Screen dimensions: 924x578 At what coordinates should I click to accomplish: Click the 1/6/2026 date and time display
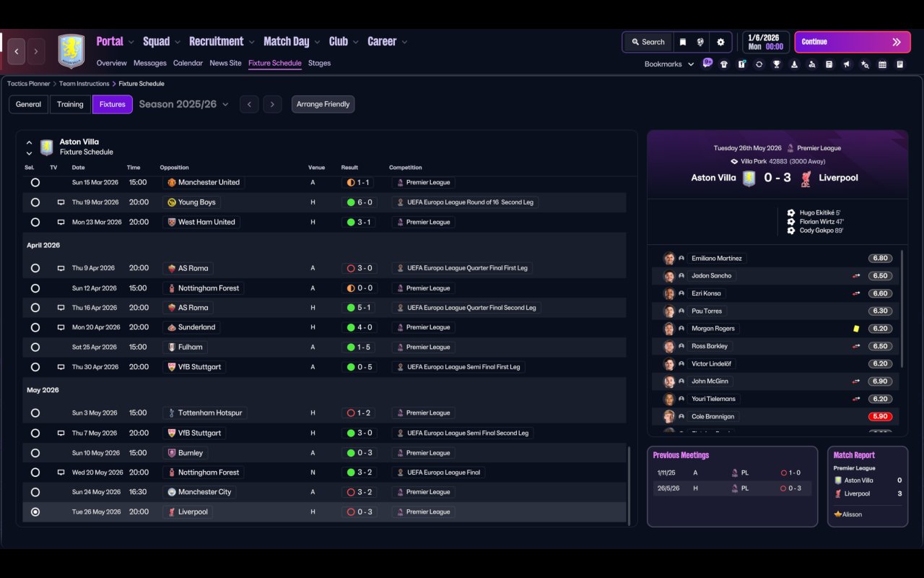pyautogui.click(x=766, y=42)
